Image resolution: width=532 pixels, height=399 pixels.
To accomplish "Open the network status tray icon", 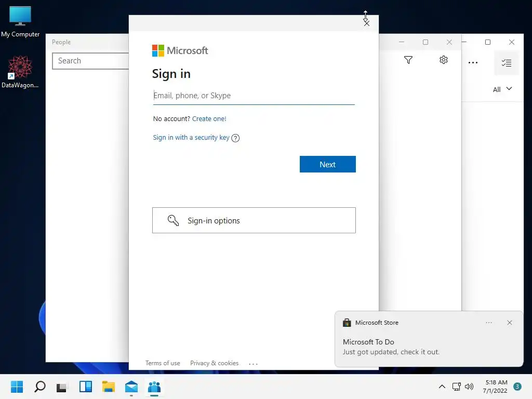I will click(457, 387).
